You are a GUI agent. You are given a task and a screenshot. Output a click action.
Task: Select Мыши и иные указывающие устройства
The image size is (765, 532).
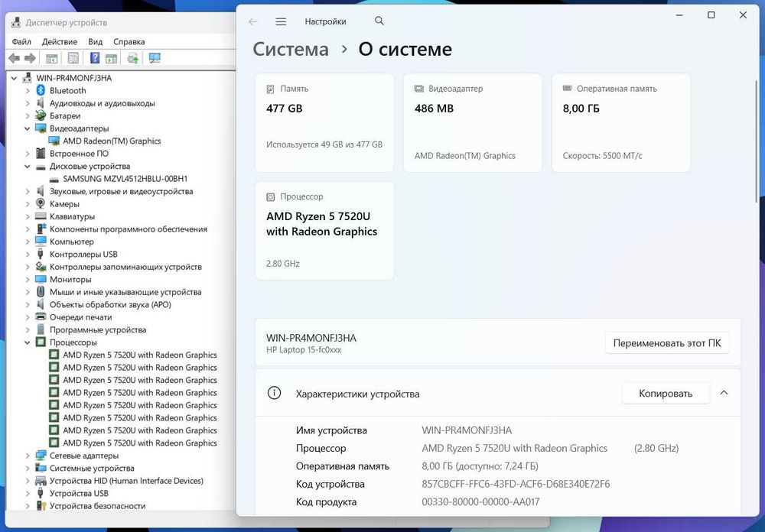pos(125,291)
